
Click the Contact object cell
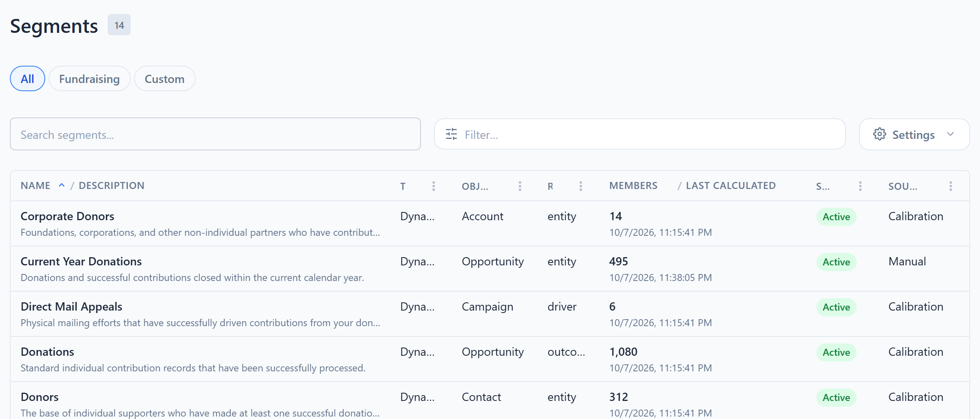pyautogui.click(x=481, y=397)
